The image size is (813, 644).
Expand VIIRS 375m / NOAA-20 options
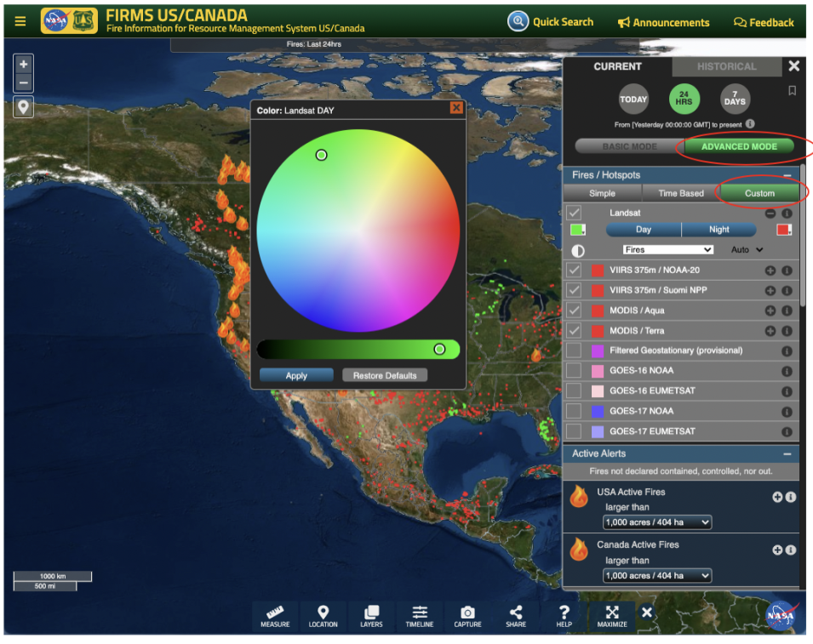coord(770,271)
